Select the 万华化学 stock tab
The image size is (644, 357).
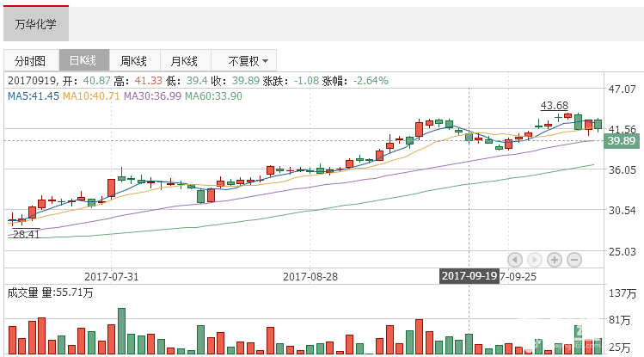click(x=35, y=24)
